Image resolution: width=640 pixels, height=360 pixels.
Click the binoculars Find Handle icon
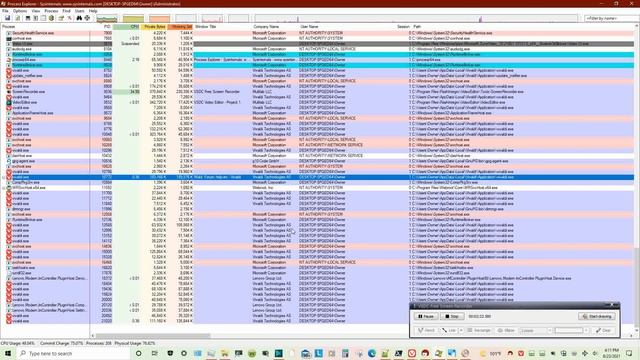pos(79,18)
